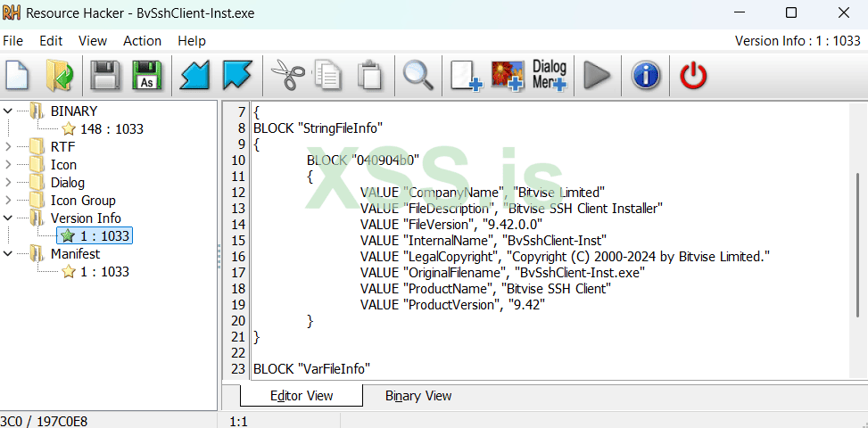Select the BINARY folder label
Viewport: 868px width, 428px height.
[74, 111]
